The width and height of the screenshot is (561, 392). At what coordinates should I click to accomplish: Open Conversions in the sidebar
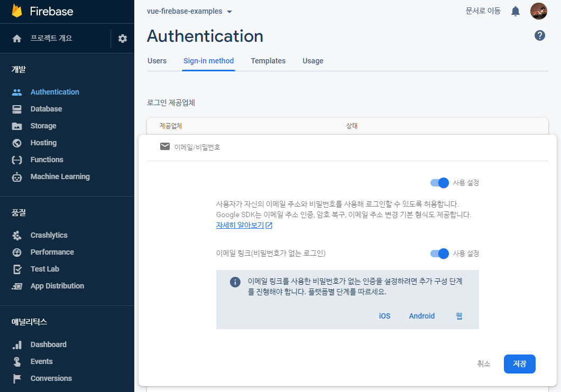(51, 378)
